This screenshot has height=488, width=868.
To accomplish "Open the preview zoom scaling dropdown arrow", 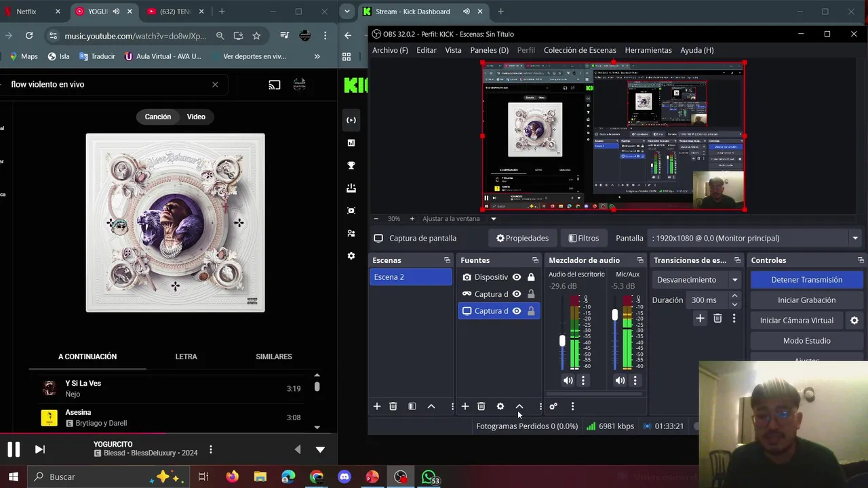I will click(494, 219).
